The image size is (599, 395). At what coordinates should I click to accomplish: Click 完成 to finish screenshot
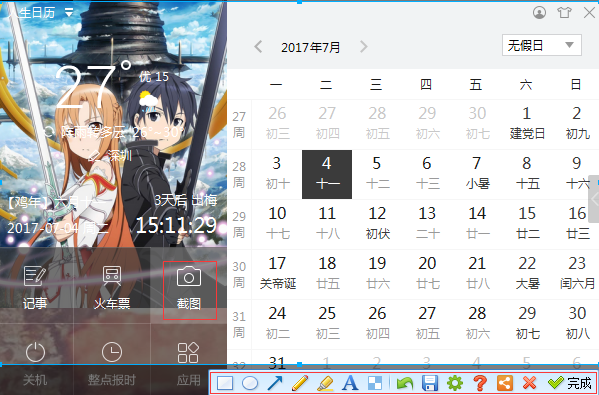[569, 383]
